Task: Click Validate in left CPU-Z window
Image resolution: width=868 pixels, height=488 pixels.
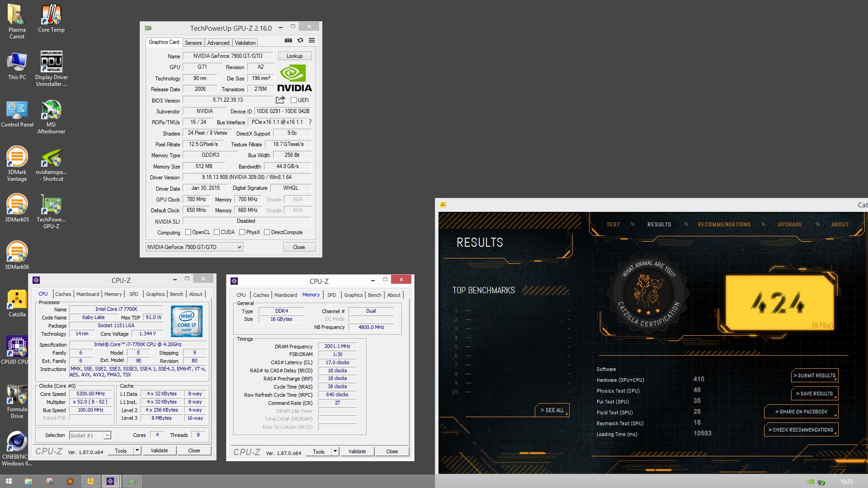Action: [159, 450]
